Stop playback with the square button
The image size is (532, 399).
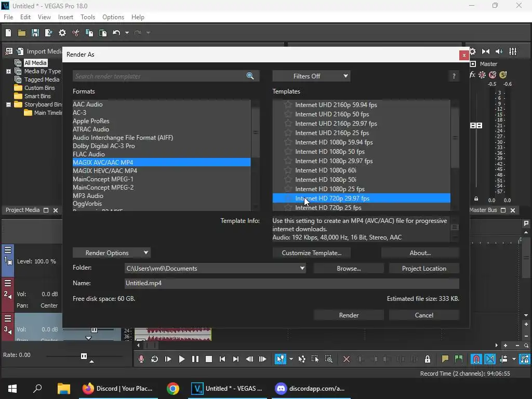(x=209, y=359)
